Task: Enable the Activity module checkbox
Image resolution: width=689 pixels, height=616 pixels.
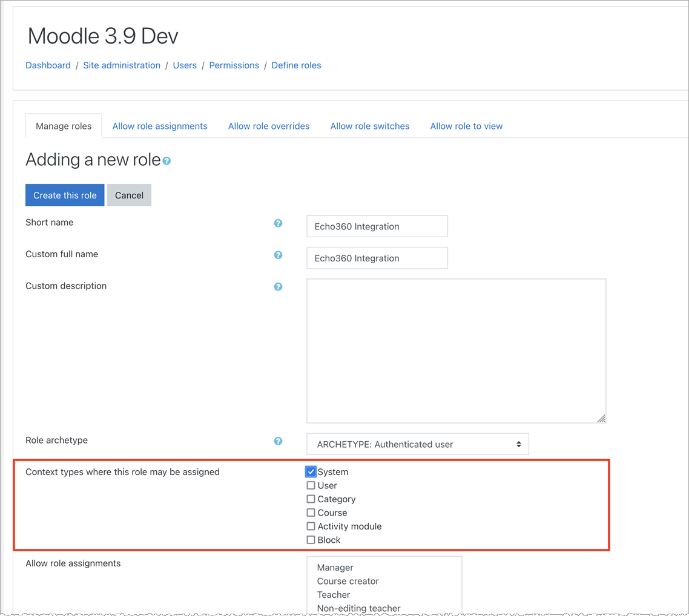Action: (311, 526)
